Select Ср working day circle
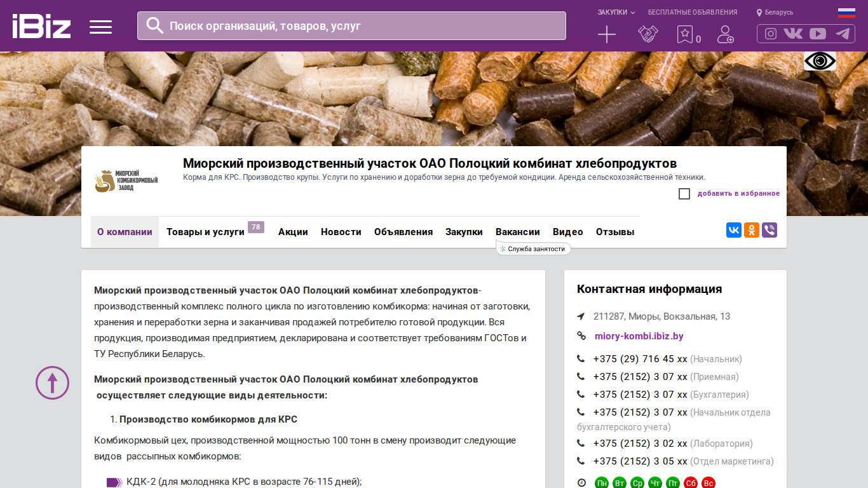The width and height of the screenshot is (868, 488). pos(637,483)
